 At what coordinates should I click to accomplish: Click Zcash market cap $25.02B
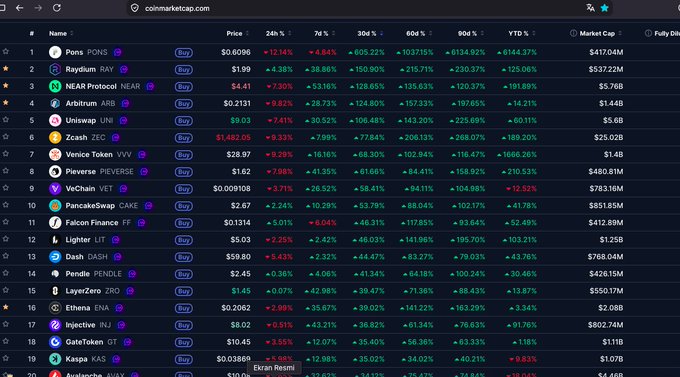[608, 138]
